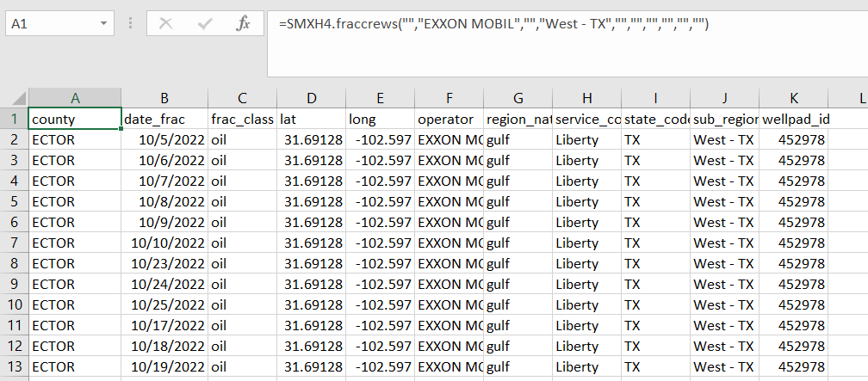Select column B header

tap(165, 98)
